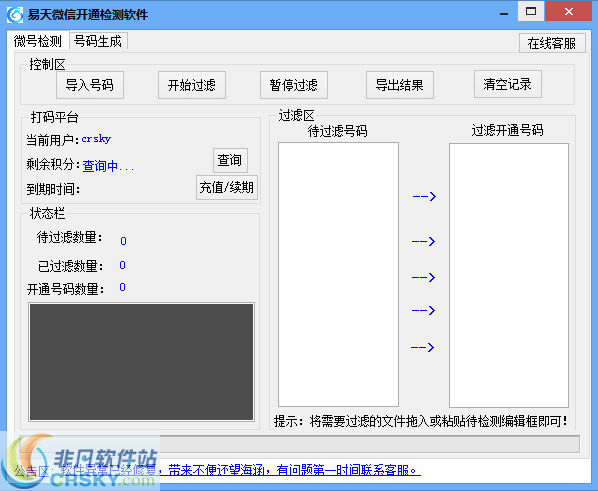Click the dark log output area
The width and height of the screenshot is (598, 491).
[x=141, y=362]
